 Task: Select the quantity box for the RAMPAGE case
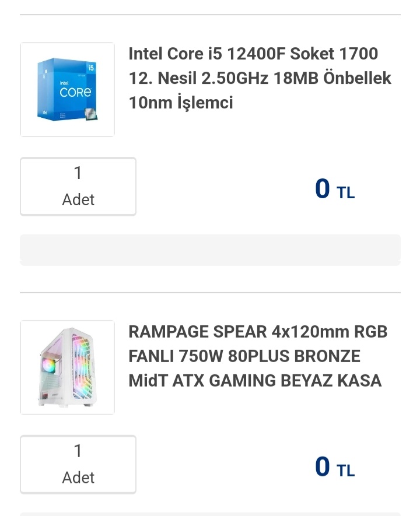pyautogui.click(x=78, y=465)
